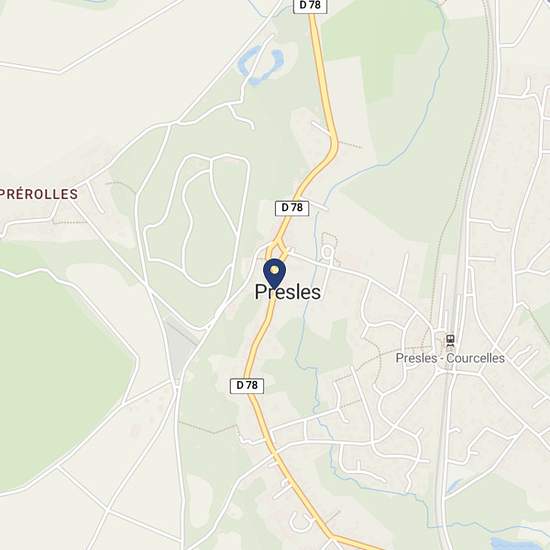Select the lower D 78 road shield
Viewport: 550px width, 550px height.
247,385
